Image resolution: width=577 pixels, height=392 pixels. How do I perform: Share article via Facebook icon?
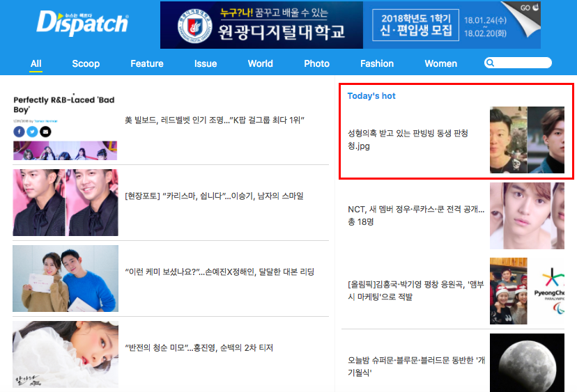coord(19,132)
